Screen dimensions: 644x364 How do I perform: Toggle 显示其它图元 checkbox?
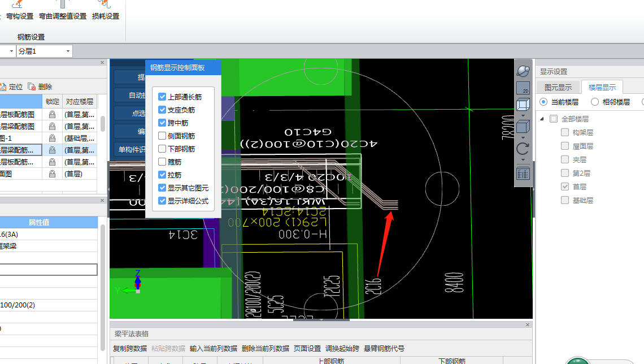coord(162,188)
